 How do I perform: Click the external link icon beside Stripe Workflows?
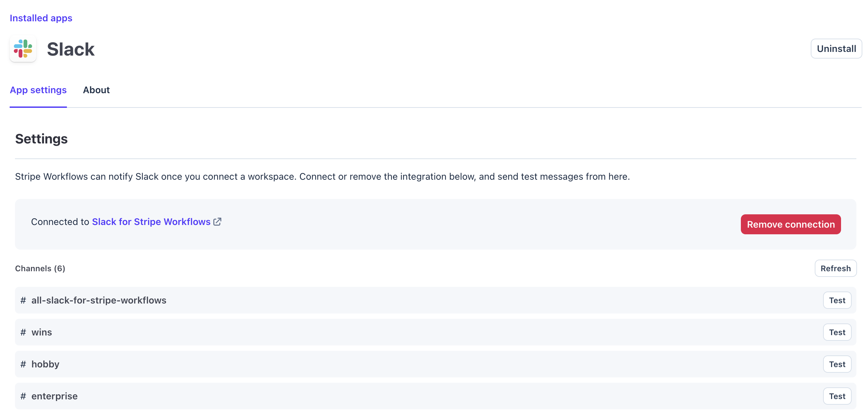pyautogui.click(x=217, y=222)
